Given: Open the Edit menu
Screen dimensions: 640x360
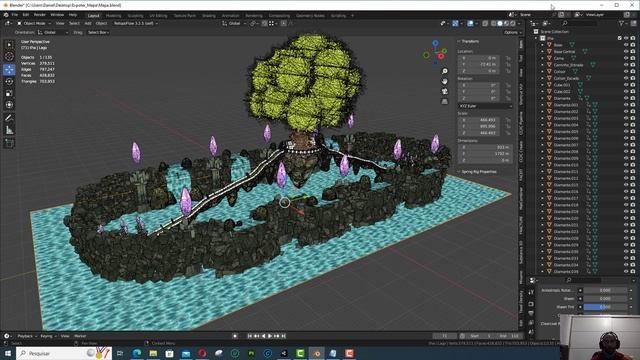Looking at the screenshot, I should pyautogui.click(x=26, y=15).
